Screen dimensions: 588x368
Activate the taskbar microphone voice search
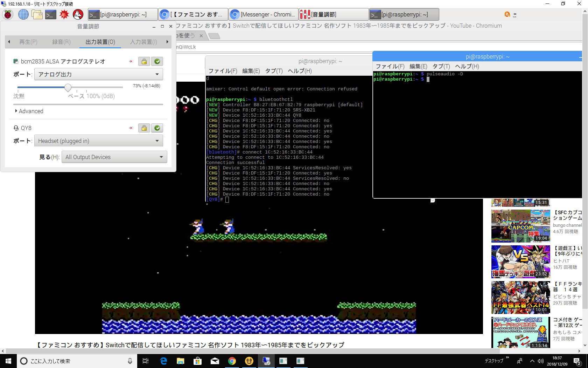130,361
